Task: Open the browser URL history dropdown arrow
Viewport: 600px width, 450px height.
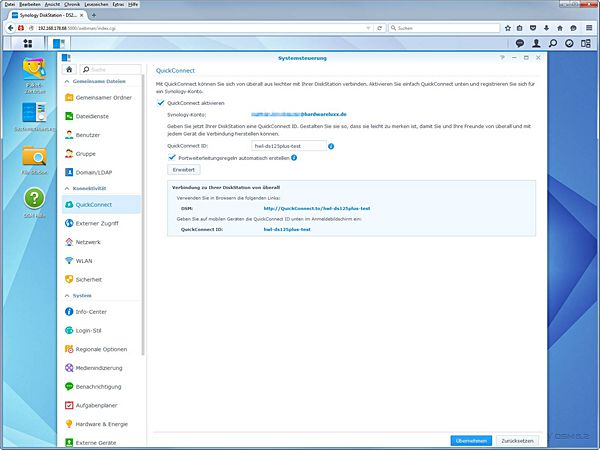Action: [x=368, y=28]
